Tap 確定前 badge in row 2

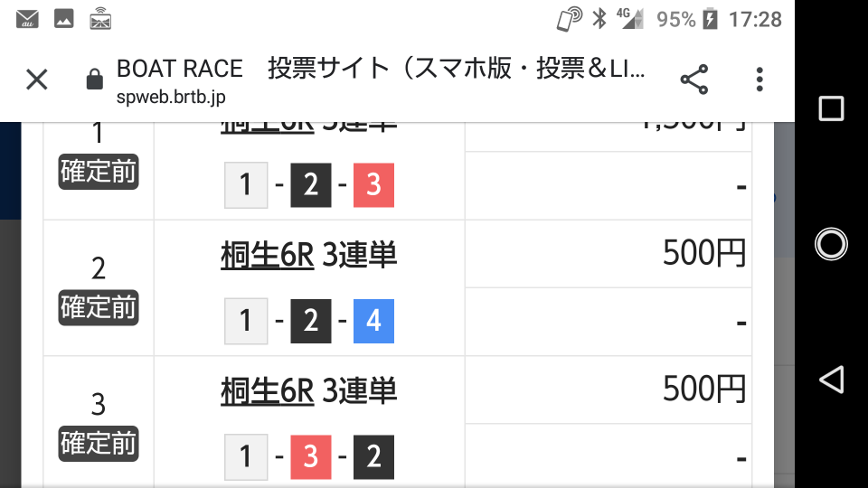point(99,307)
